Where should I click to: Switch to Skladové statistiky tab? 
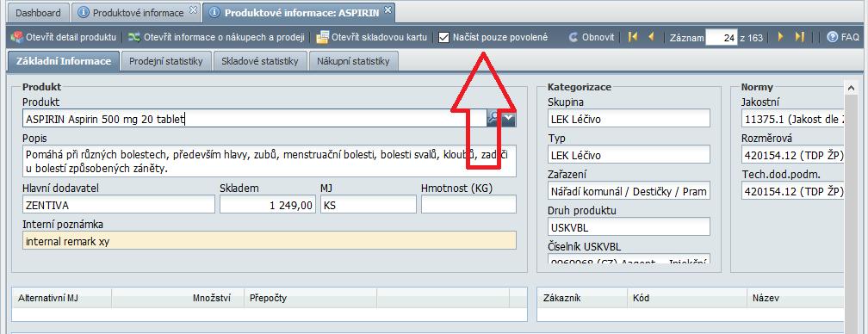(260, 61)
